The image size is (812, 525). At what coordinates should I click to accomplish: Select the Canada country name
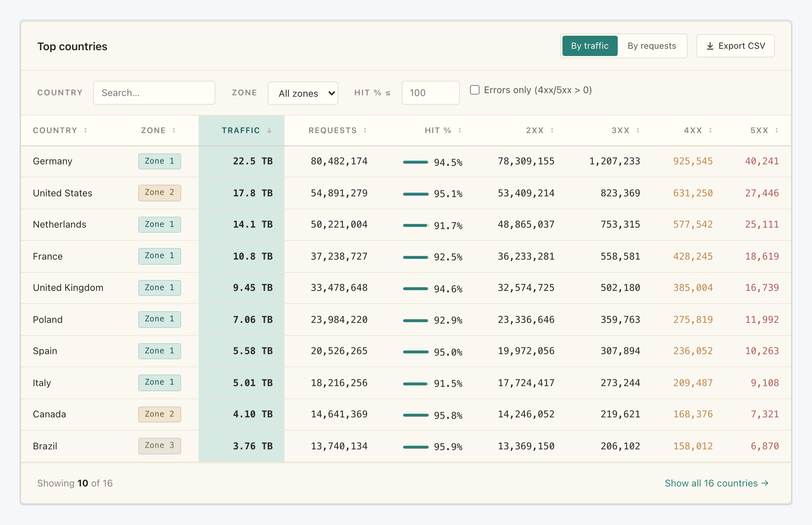pos(49,414)
